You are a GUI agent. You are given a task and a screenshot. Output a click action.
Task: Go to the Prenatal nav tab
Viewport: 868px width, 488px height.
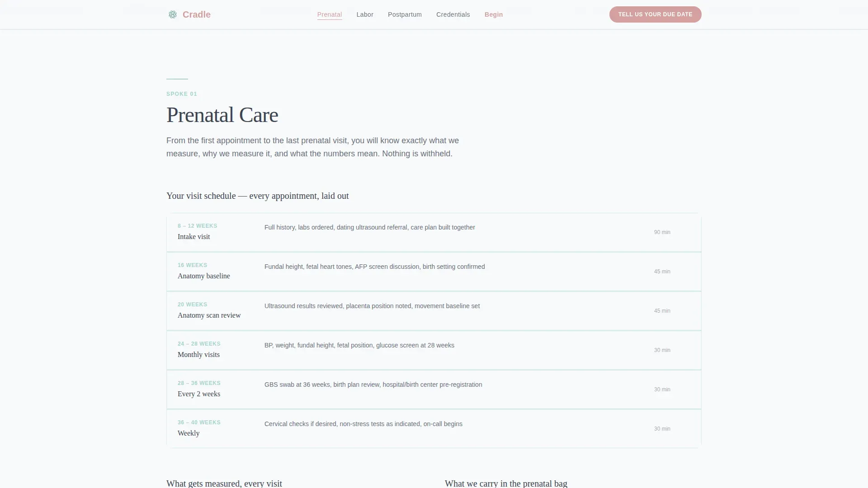point(330,14)
